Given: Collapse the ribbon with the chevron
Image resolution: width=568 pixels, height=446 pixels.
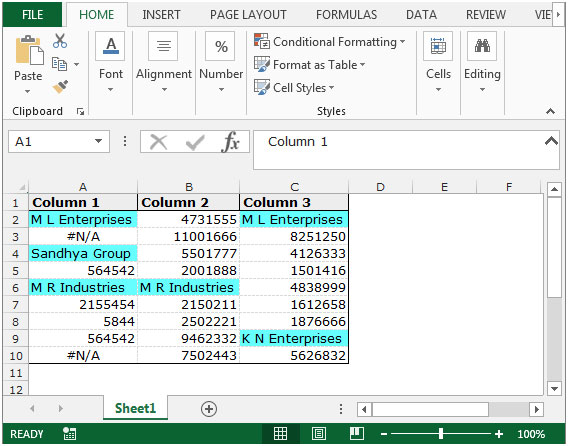Looking at the screenshot, I should 550,111.
